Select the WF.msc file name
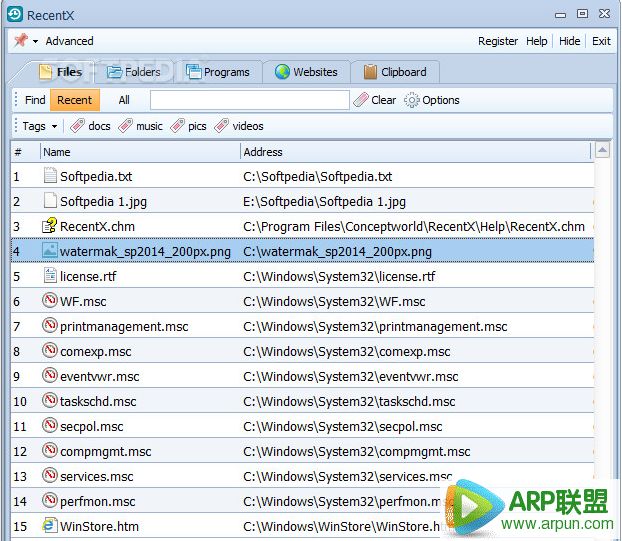Screen dimensions: 622x541 [83, 301]
